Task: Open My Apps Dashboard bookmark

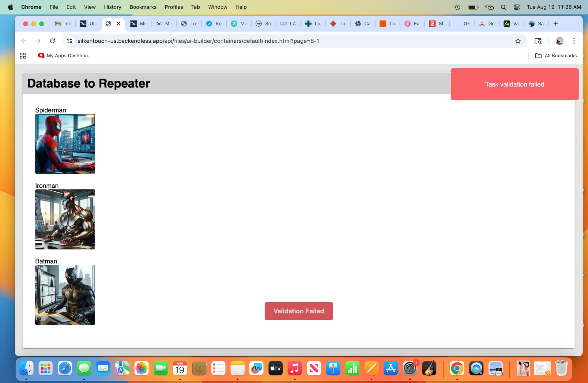Action: (65, 56)
